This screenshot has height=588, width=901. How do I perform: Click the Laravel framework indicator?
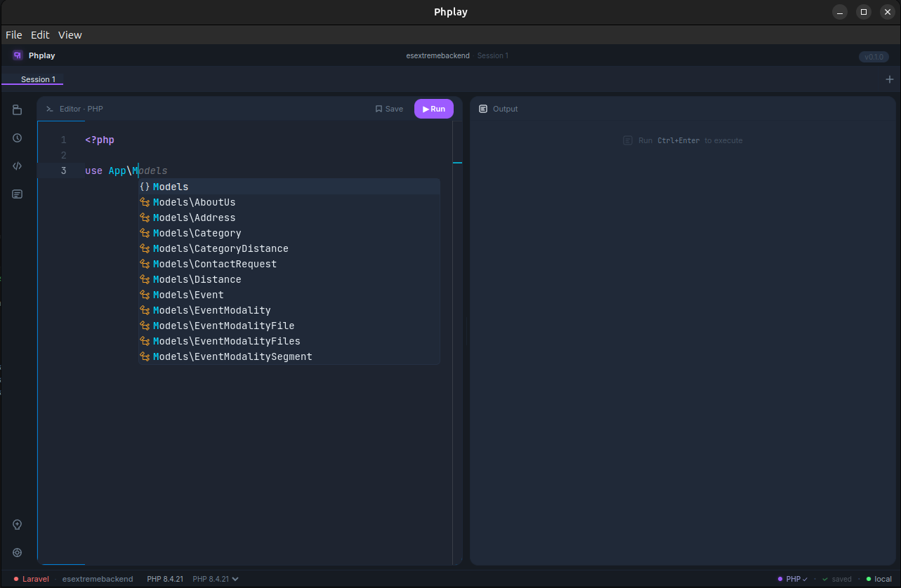pos(32,579)
